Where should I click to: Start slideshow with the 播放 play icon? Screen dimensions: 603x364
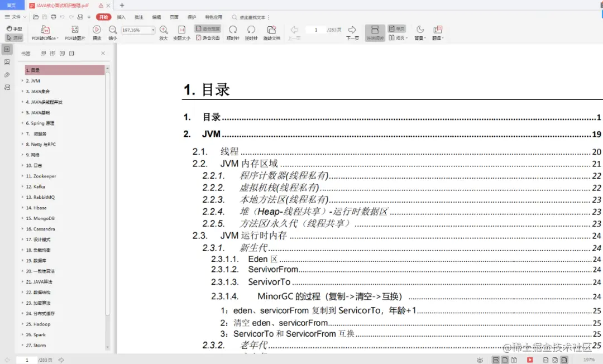point(96,31)
